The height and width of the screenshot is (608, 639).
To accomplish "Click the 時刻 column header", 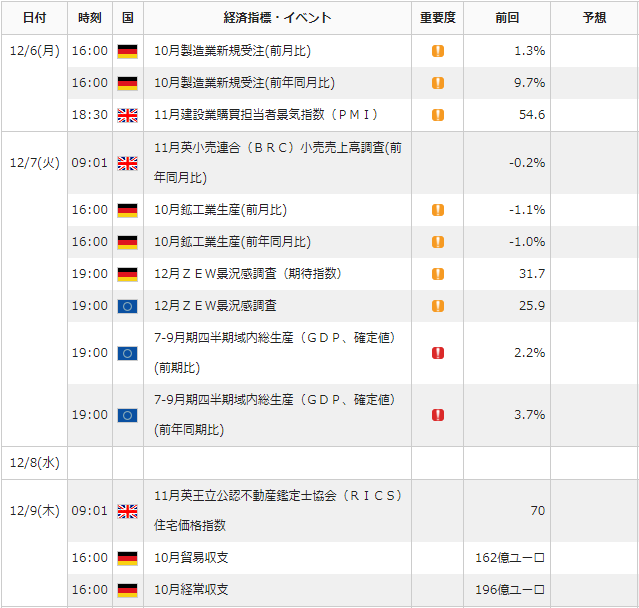I will click(x=90, y=18).
